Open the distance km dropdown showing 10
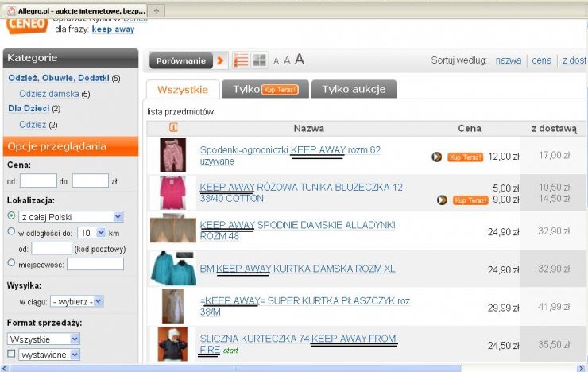This screenshot has width=588, height=372. (92, 233)
